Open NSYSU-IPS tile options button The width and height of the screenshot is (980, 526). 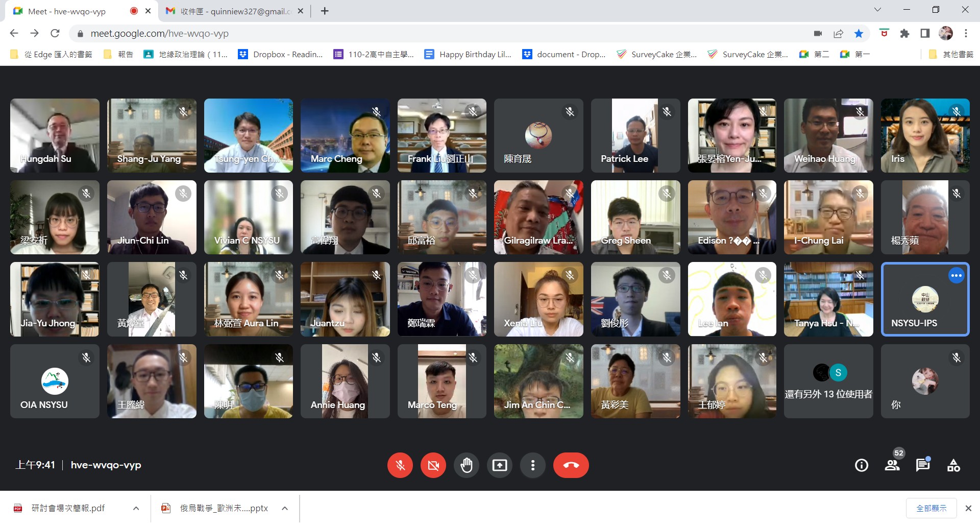(956, 276)
